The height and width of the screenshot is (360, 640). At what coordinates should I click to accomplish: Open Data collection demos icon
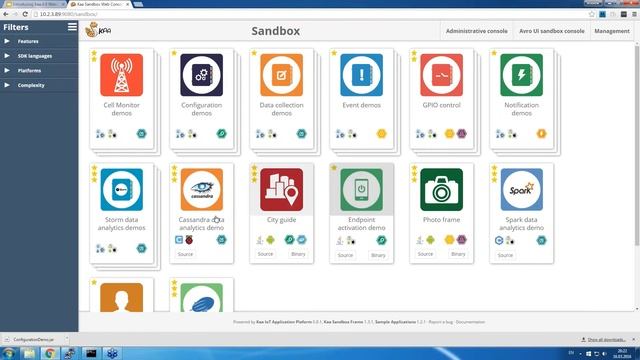tap(282, 75)
